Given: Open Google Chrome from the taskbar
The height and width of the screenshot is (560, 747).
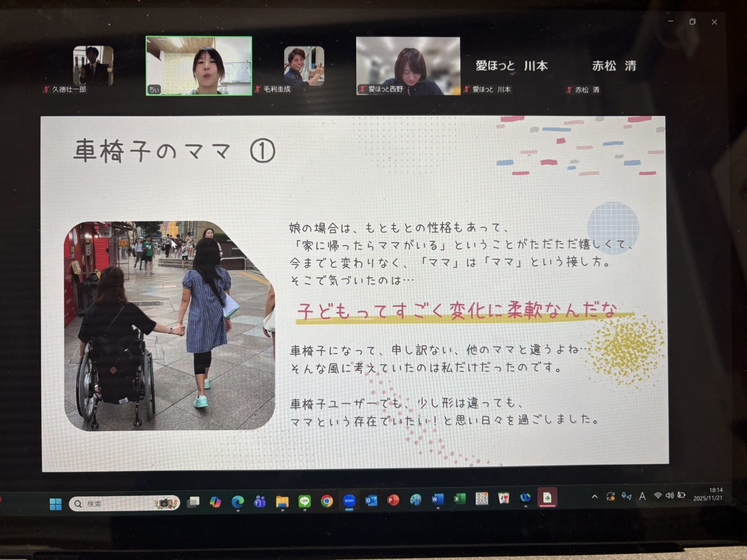Looking at the screenshot, I should tap(327, 501).
